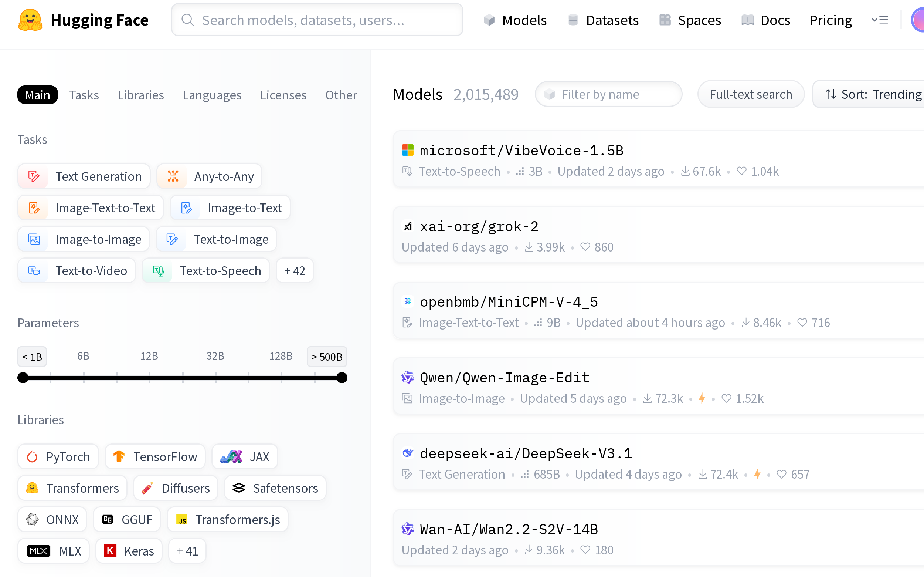Toggle the Diffusers library filter

click(x=176, y=488)
